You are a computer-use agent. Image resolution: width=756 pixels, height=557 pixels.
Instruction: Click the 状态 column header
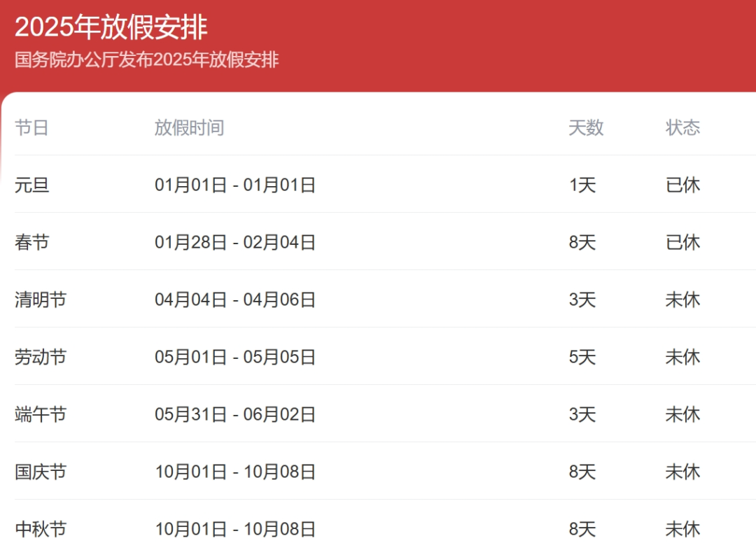click(682, 127)
